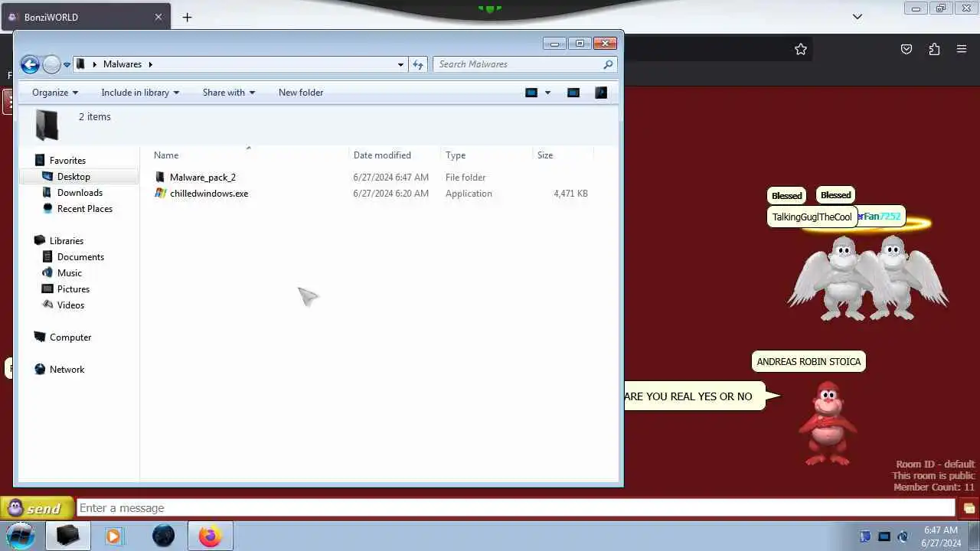Click the Explorer folder taskbar icon

pyautogui.click(x=67, y=536)
